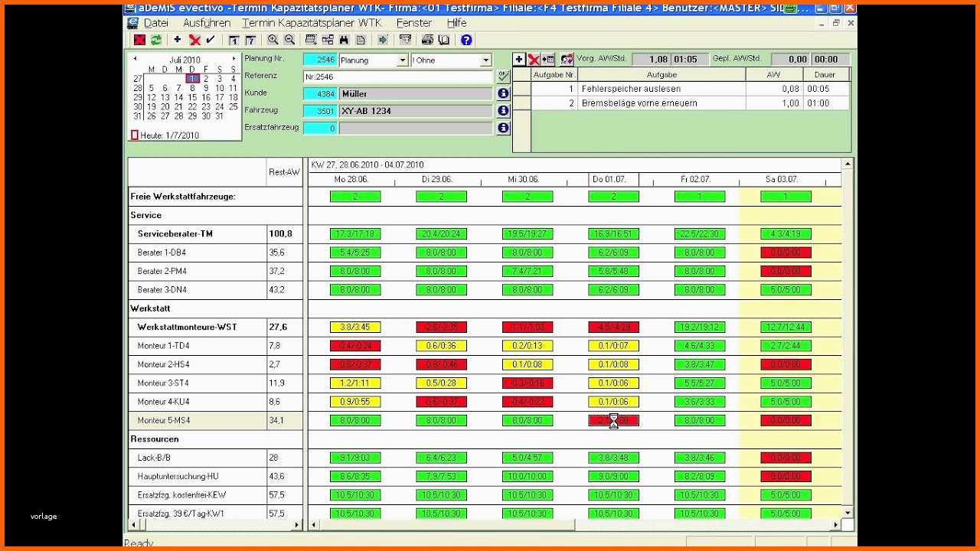Click the capacity grid vertical scrollbar down arrow
This screenshot has width=980, height=551.
click(848, 513)
